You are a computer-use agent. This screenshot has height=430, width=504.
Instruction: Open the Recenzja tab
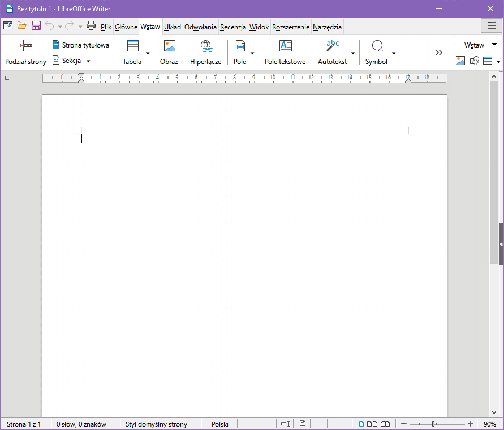pyautogui.click(x=232, y=27)
